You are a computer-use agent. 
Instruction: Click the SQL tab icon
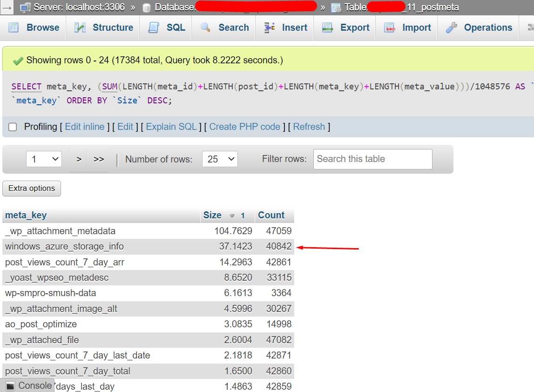tap(154, 27)
